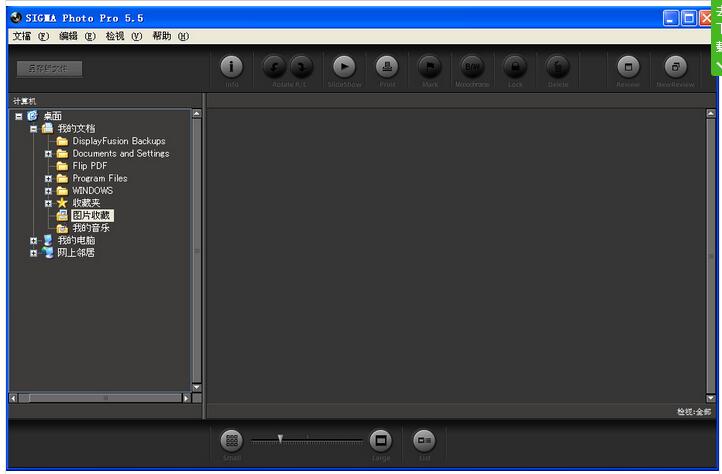Click folder tree scroll left arrow

click(x=13, y=398)
